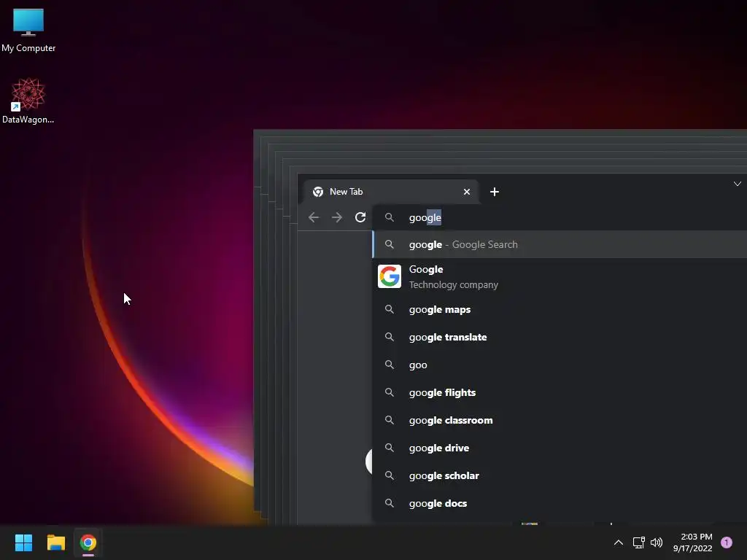Open the notification badge in tray
The image size is (747, 560).
click(727, 542)
